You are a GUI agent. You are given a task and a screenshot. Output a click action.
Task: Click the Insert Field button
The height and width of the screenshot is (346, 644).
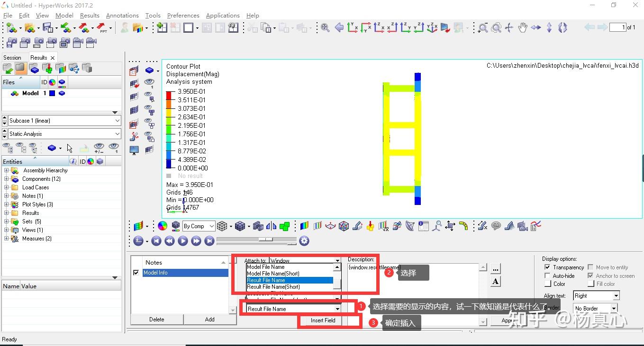click(323, 320)
